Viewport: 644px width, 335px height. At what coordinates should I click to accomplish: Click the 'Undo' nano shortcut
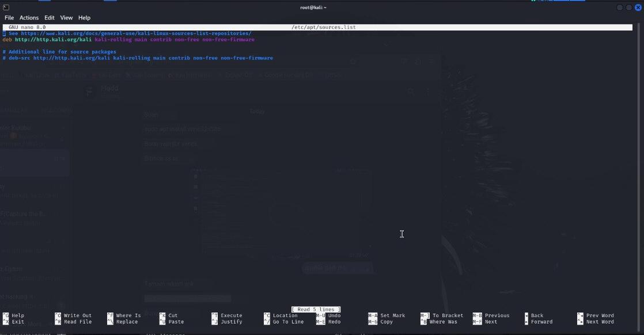pyautogui.click(x=334, y=315)
